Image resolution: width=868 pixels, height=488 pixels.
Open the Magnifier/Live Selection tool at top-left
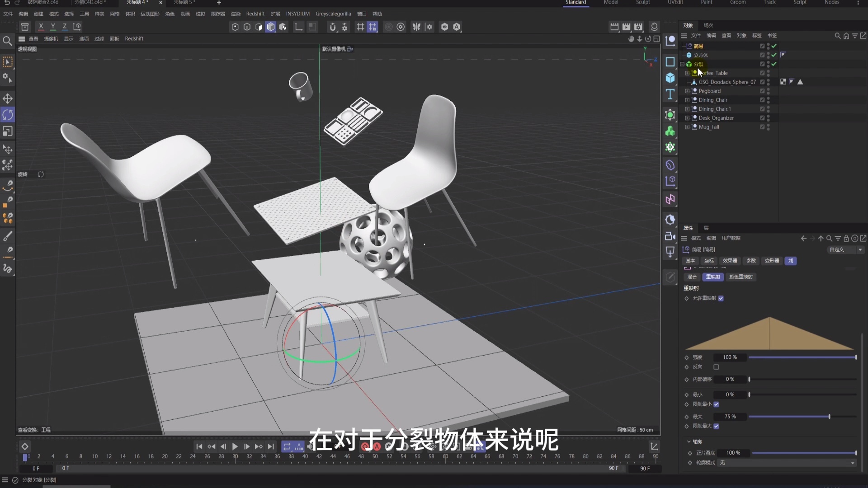(7, 41)
